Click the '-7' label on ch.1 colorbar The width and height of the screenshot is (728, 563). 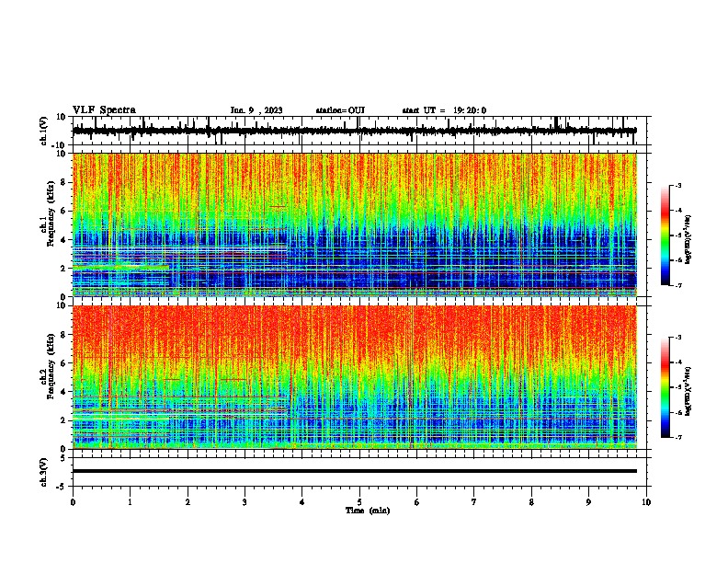(x=677, y=285)
